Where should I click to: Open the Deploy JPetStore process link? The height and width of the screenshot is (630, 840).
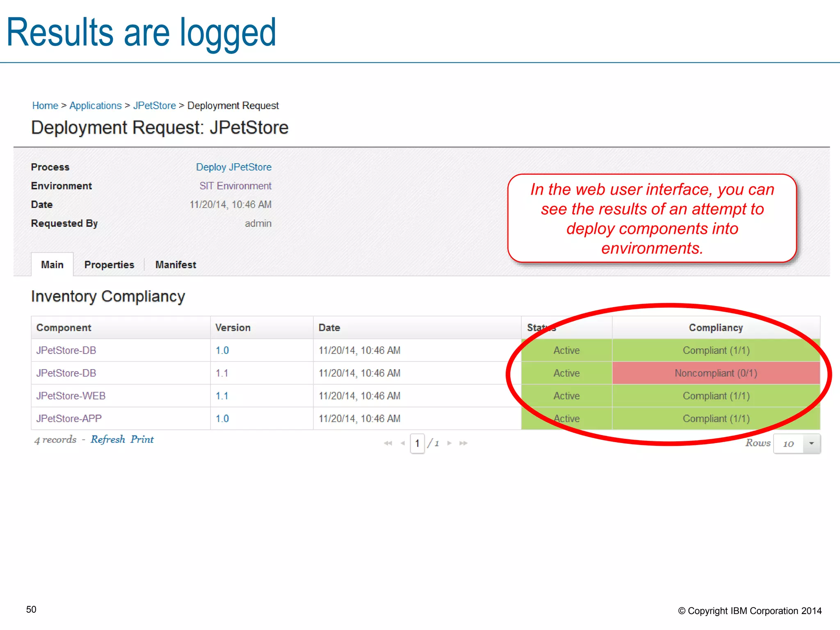(233, 167)
